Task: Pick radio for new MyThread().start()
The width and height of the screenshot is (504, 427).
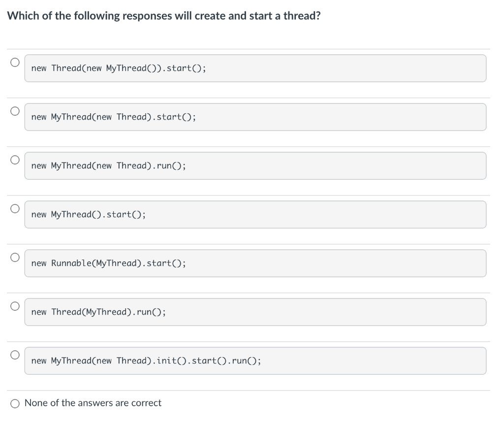Action: tap(15, 209)
